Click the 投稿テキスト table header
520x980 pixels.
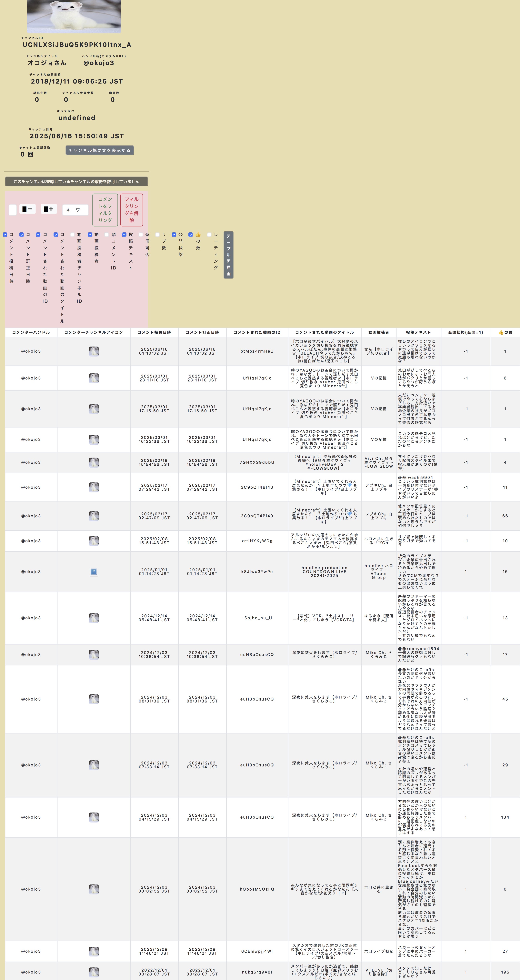[418, 332]
